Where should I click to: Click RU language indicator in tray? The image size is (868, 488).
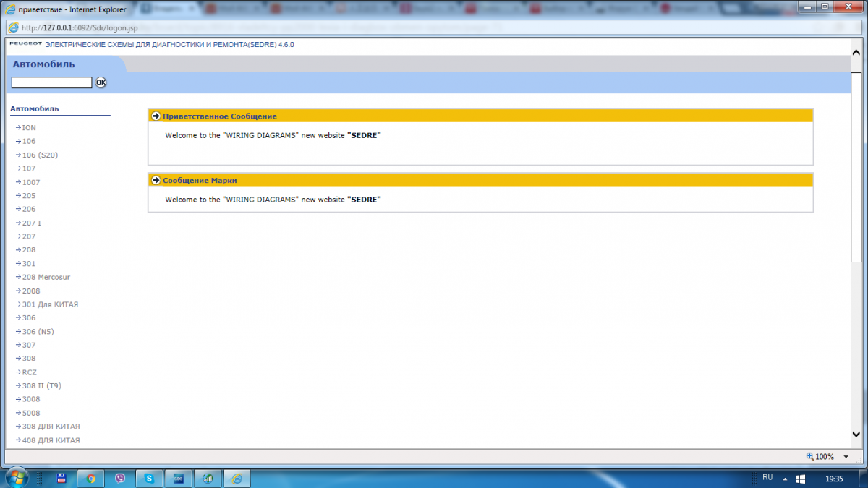click(767, 478)
